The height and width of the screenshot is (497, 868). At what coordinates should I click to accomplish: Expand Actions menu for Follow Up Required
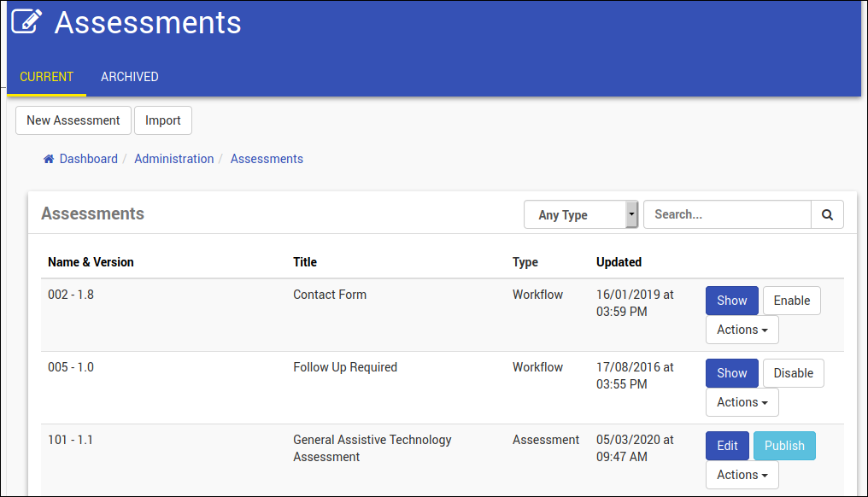click(x=742, y=402)
